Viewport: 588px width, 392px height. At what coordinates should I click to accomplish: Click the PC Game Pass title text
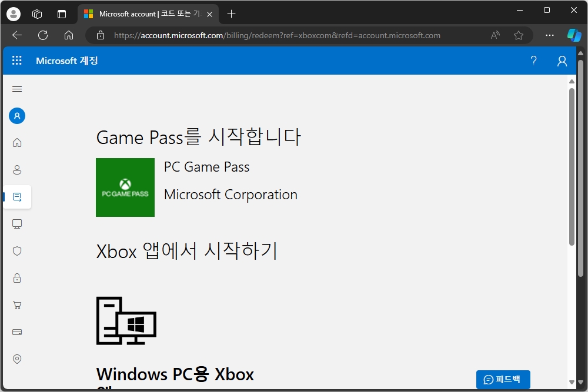206,167
